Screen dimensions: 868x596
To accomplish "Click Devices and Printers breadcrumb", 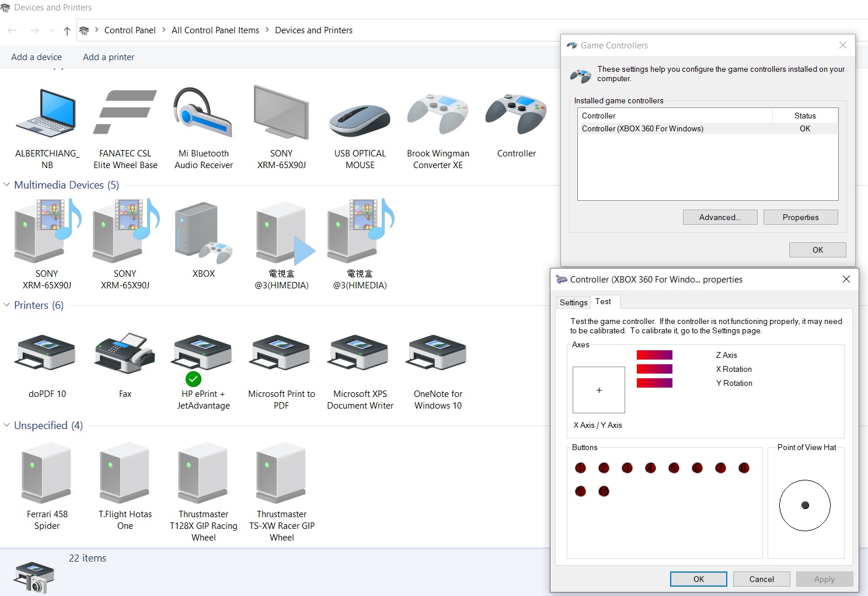I will (313, 30).
